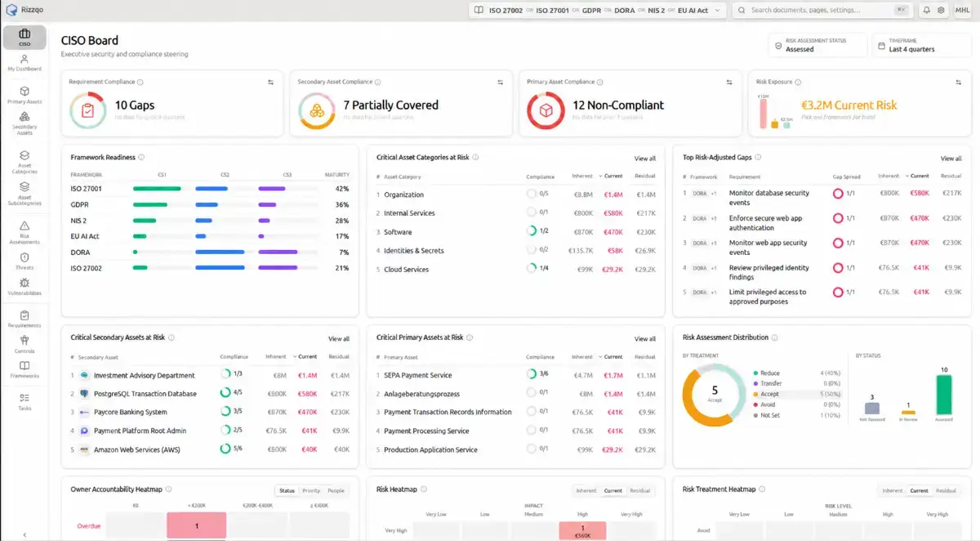
Task: Open the framework selector dropdown
Action: 599,11
